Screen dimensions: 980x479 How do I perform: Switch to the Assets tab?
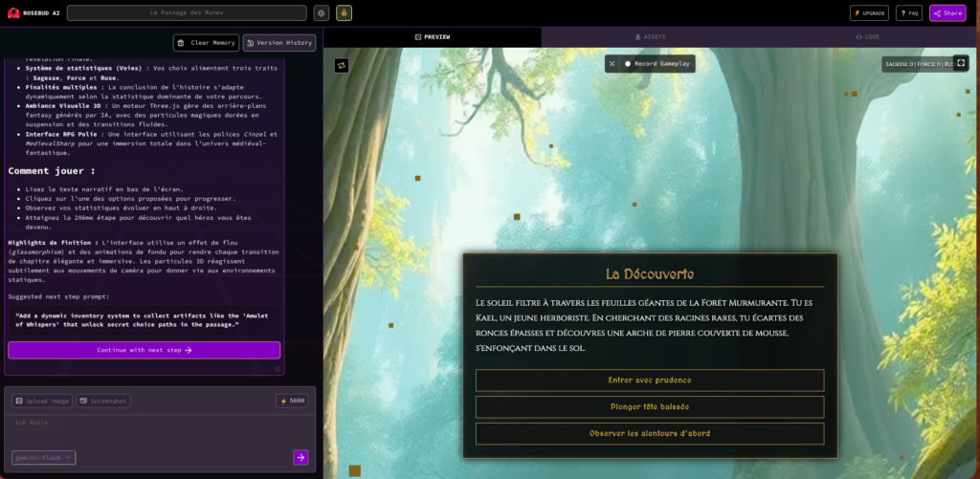[x=651, y=37]
